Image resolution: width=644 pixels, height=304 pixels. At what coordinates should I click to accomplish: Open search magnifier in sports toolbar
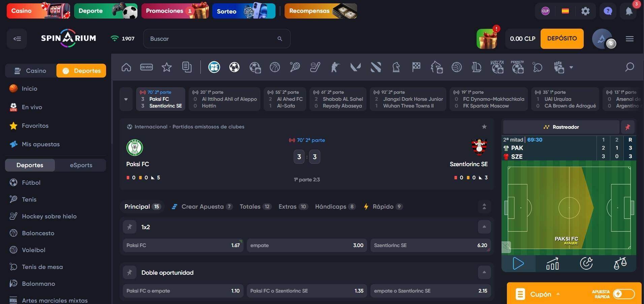pyautogui.click(x=630, y=67)
